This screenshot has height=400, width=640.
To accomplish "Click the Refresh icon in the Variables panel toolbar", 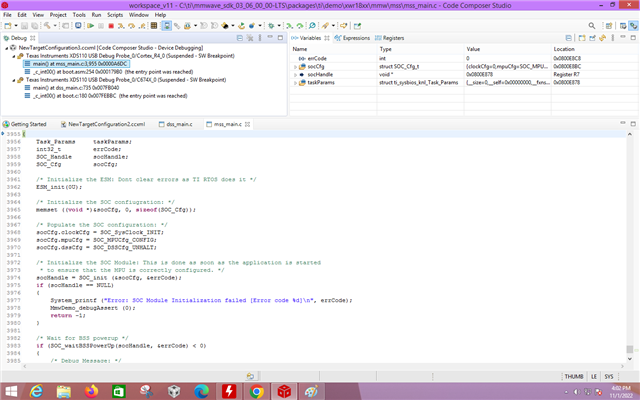I will 602,38.
